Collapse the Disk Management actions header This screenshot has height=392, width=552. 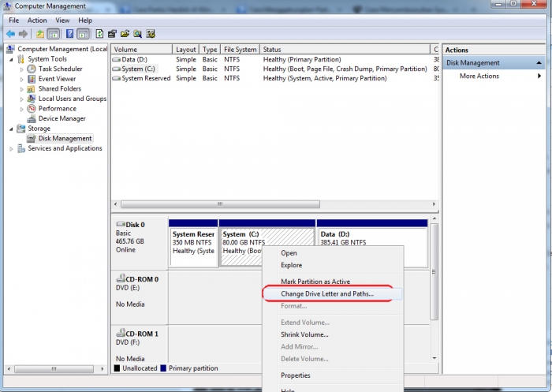tap(539, 62)
